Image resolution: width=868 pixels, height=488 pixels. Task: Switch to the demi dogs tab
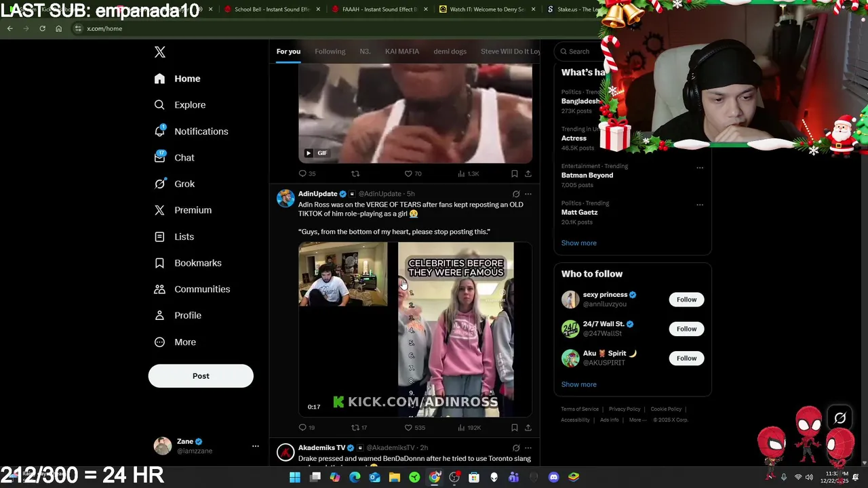point(450,52)
